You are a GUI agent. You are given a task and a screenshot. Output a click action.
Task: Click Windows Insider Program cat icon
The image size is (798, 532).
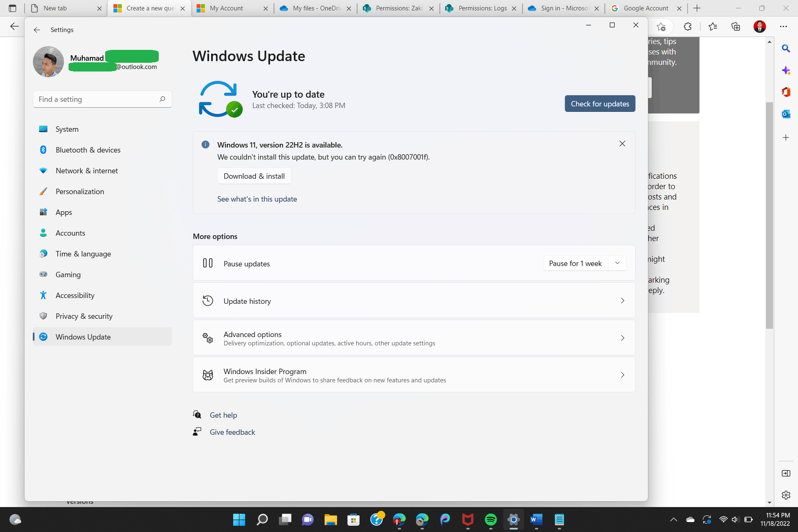tap(208, 375)
